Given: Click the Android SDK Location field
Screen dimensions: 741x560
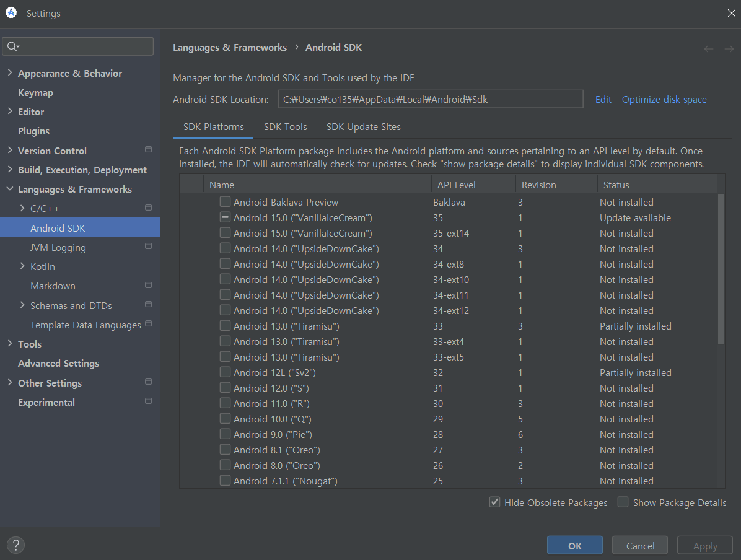Looking at the screenshot, I should (x=431, y=99).
